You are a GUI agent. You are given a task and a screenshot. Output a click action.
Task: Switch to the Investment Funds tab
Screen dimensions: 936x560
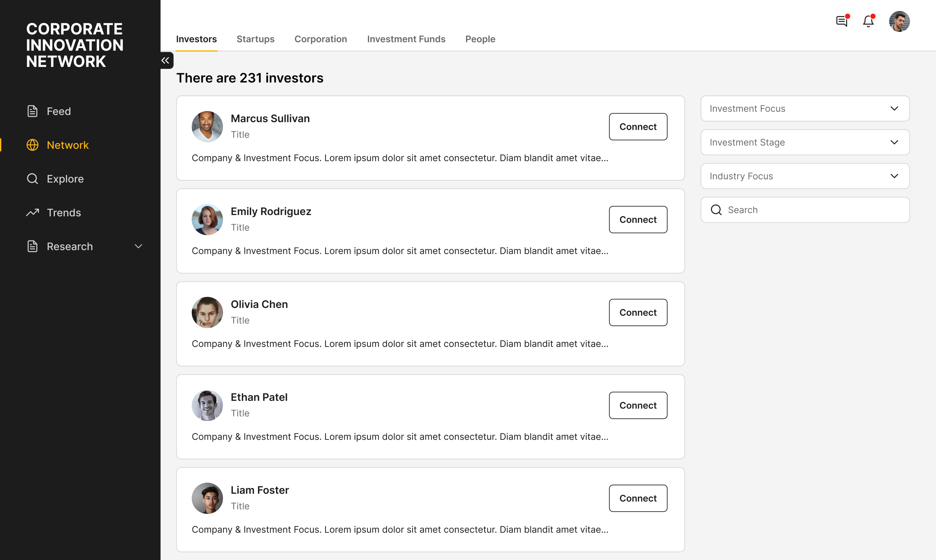click(x=406, y=39)
